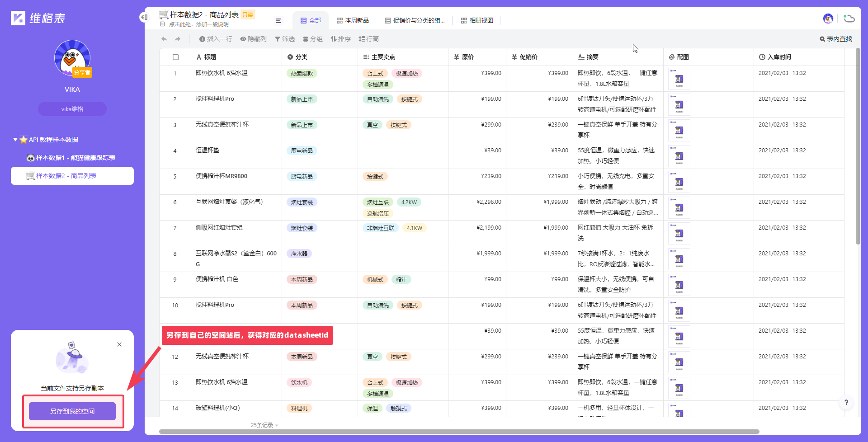Open the help question mark button
This screenshot has width=868, height=442.
coord(846,402)
